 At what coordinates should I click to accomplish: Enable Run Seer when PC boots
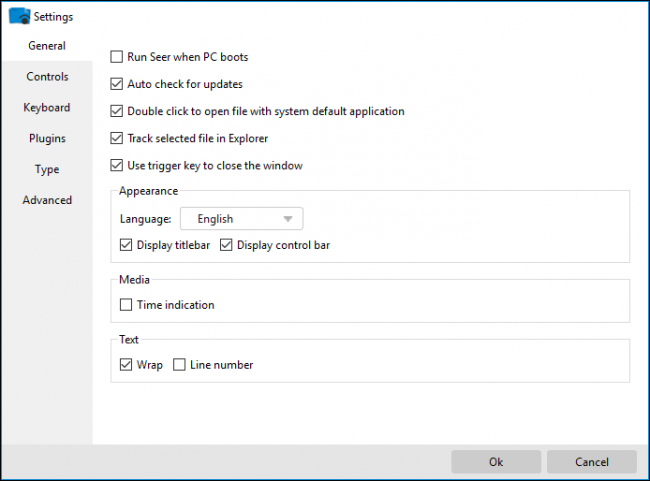coord(118,57)
